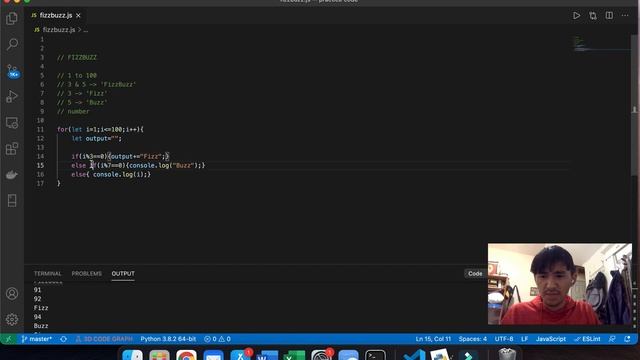Click ESLint status bar item
This screenshot has width=640, height=360.
coord(587,339)
